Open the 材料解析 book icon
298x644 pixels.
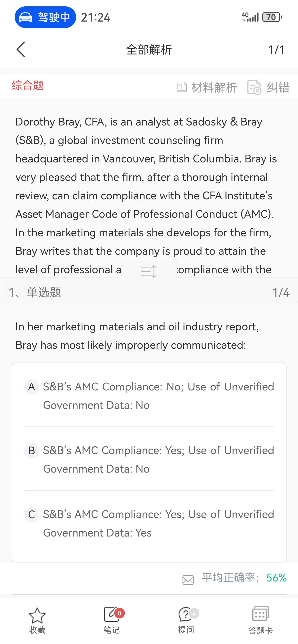coord(182,88)
